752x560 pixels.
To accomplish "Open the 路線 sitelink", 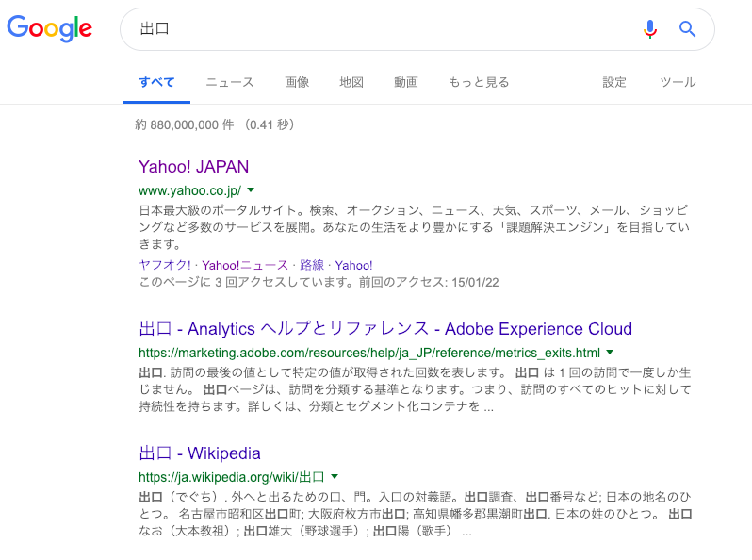I will (312, 265).
